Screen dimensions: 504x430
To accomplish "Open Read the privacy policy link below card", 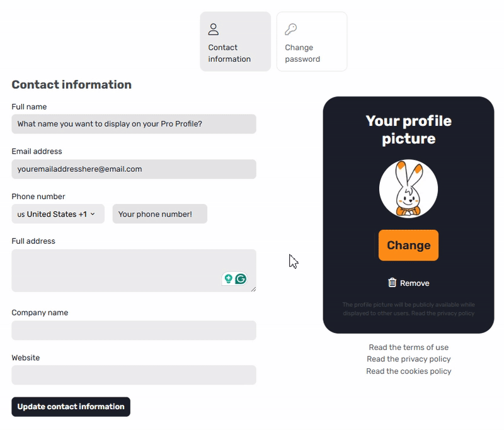I will point(409,359).
